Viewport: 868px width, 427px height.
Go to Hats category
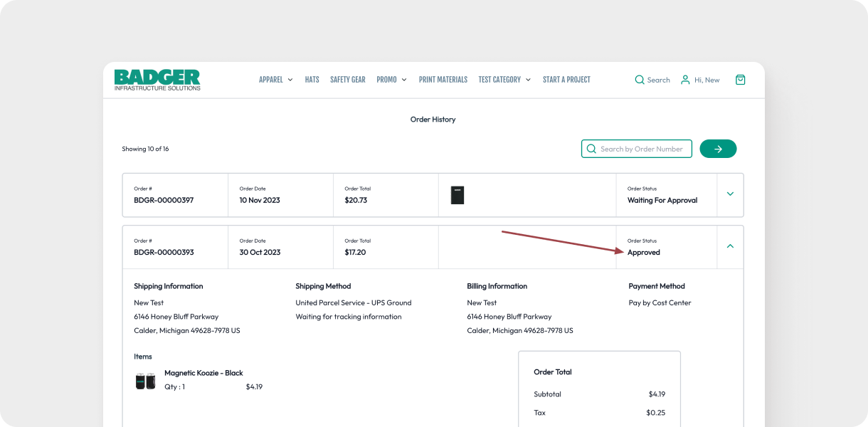pos(312,80)
